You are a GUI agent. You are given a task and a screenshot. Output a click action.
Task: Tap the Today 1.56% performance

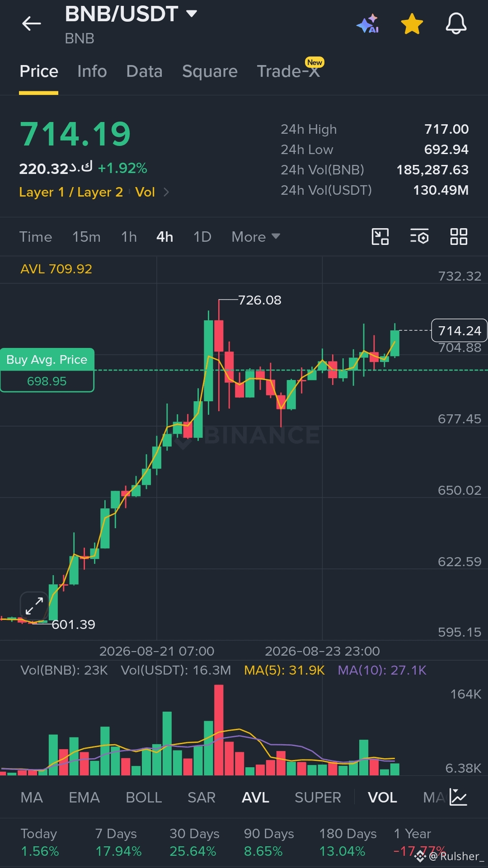tap(40, 842)
